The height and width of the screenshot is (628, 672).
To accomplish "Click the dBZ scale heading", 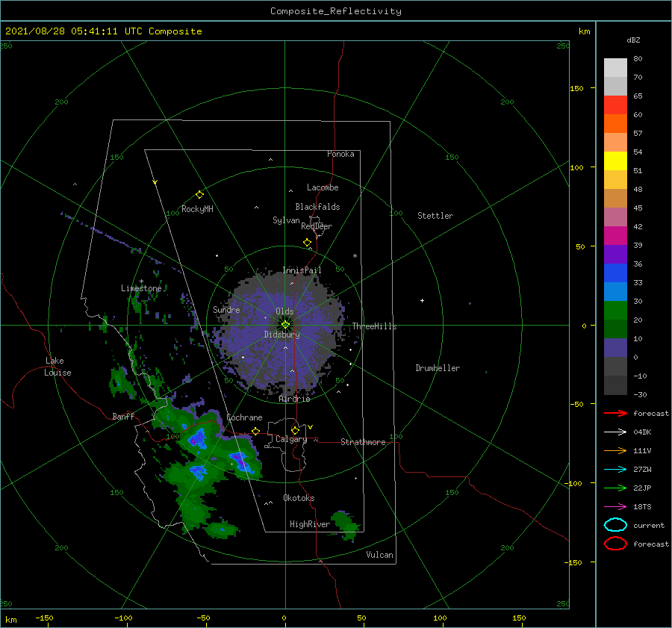I will point(633,40).
